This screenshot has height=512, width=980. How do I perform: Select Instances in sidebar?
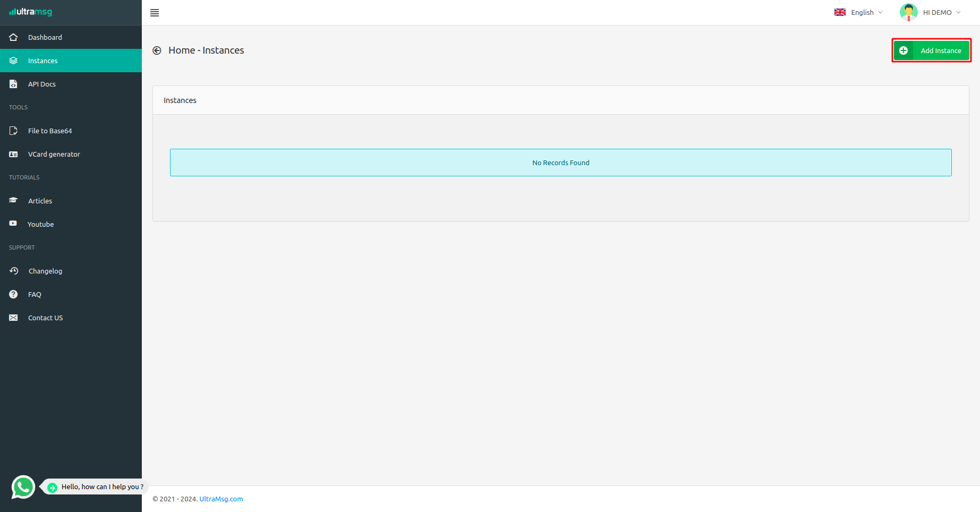tap(71, 61)
